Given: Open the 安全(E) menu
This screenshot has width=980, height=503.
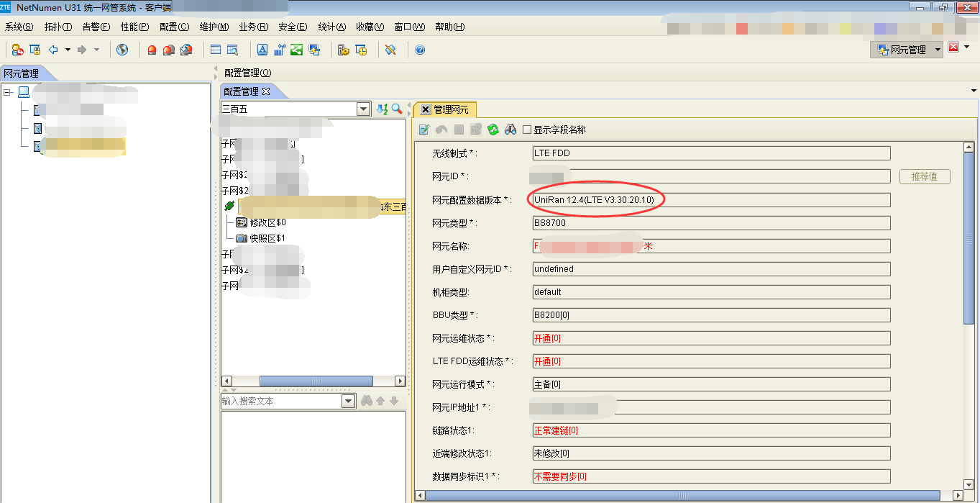Looking at the screenshot, I should [x=293, y=27].
